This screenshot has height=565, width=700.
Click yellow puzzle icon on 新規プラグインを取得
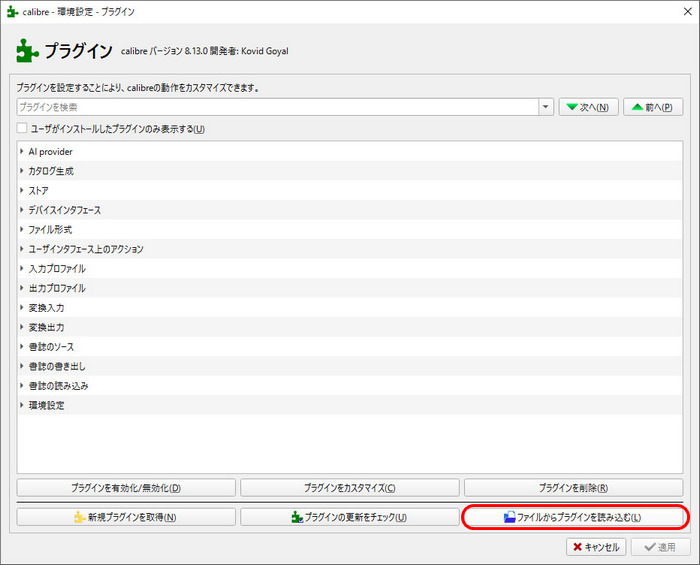(79, 517)
